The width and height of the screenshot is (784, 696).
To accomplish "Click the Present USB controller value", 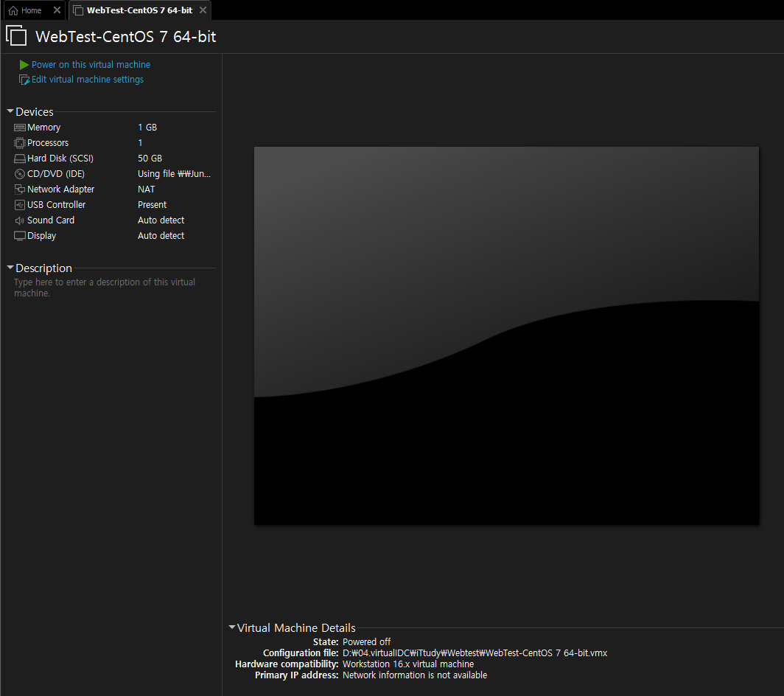I will [x=152, y=205].
